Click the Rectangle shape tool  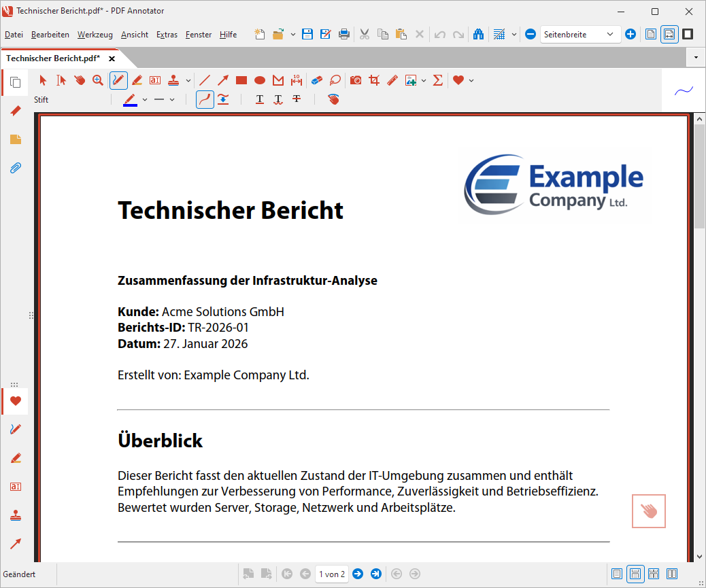click(x=241, y=80)
